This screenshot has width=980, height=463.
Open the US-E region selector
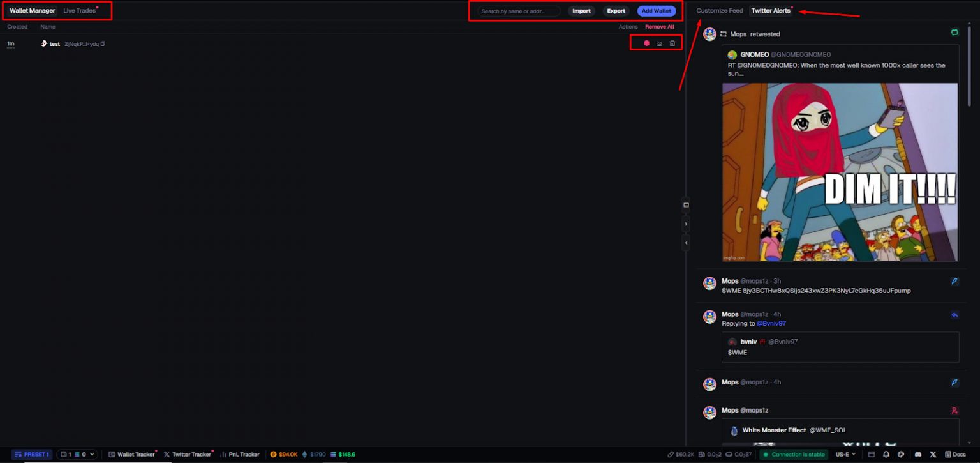point(843,454)
